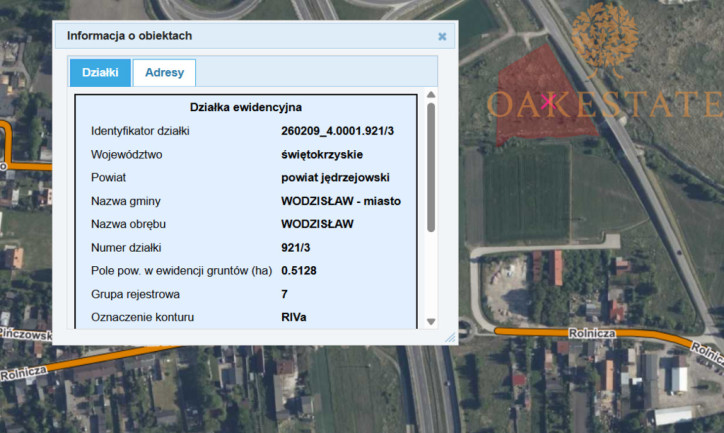Click the Rolnicza street label right of the dialog
Screen dimensions: 724x433
click(592, 333)
